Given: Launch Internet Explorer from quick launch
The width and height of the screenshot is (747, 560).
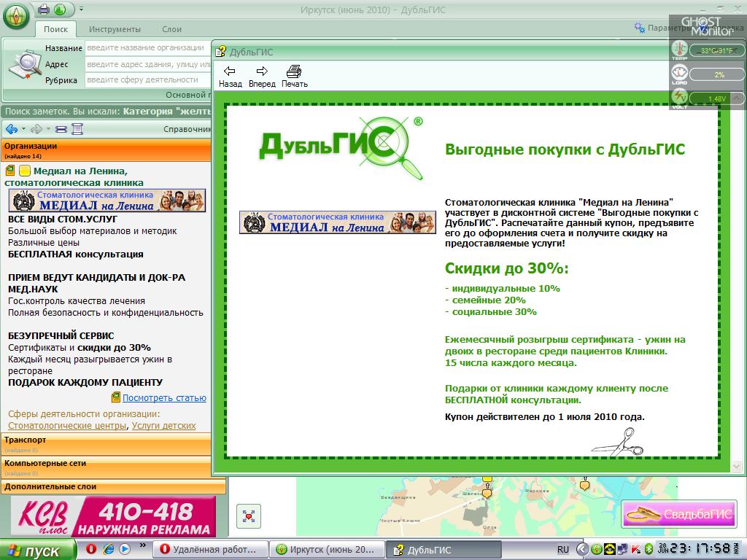Looking at the screenshot, I should pyautogui.click(x=109, y=549).
